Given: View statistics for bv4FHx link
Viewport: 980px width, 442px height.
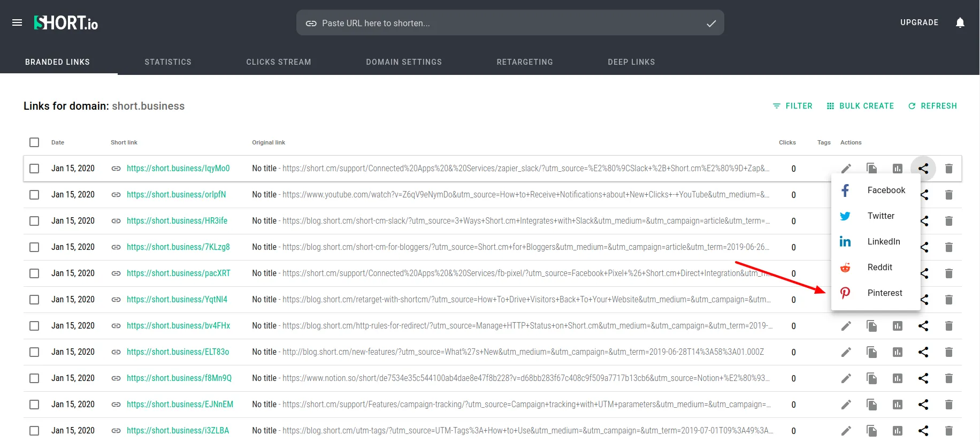Looking at the screenshot, I should point(898,326).
